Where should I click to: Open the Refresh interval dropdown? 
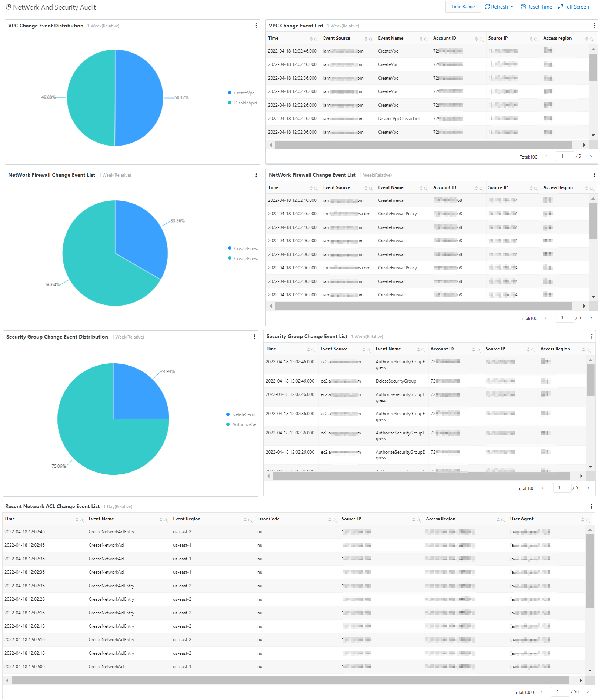click(x=512, y=7)
